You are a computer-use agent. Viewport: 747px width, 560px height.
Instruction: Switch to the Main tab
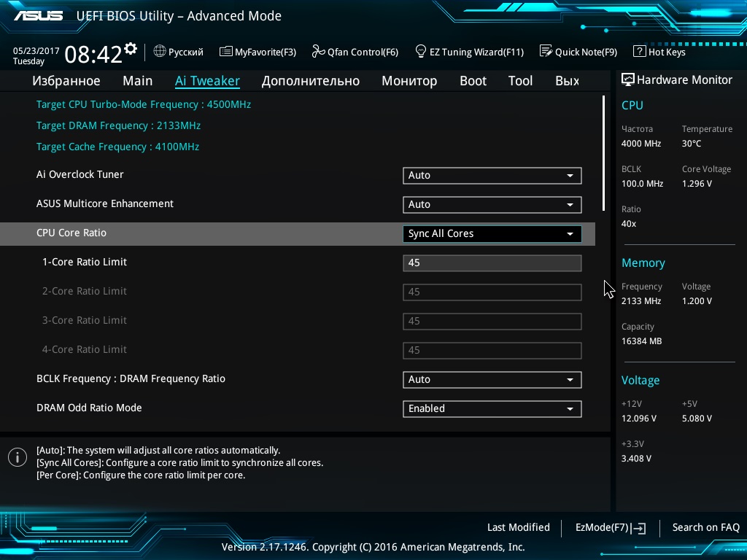pos(138,81)
